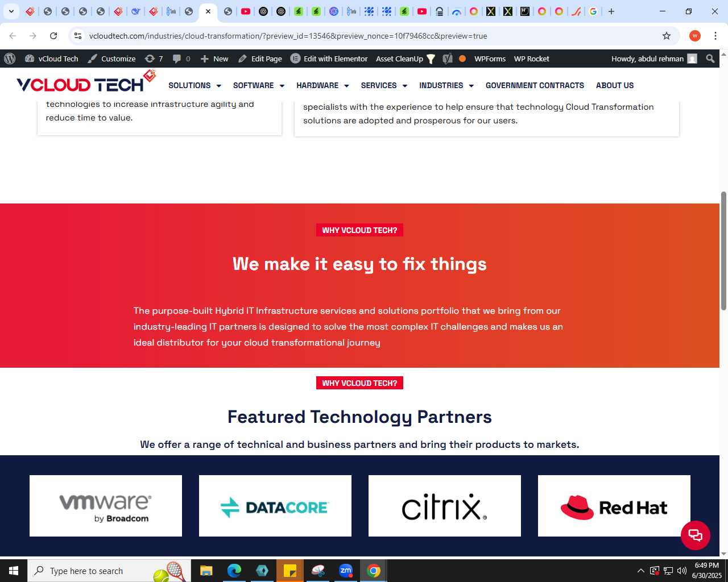Open Microsoft Edge from the taskbar
Viewport: 728px width, 582px height.
pos(234,571)
